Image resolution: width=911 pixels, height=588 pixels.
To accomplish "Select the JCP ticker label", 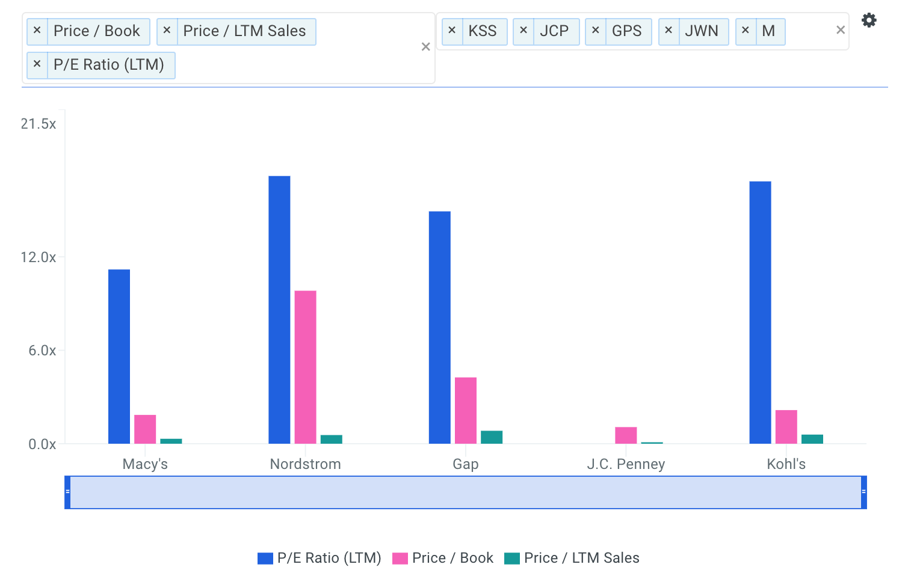I will (554, 31).
